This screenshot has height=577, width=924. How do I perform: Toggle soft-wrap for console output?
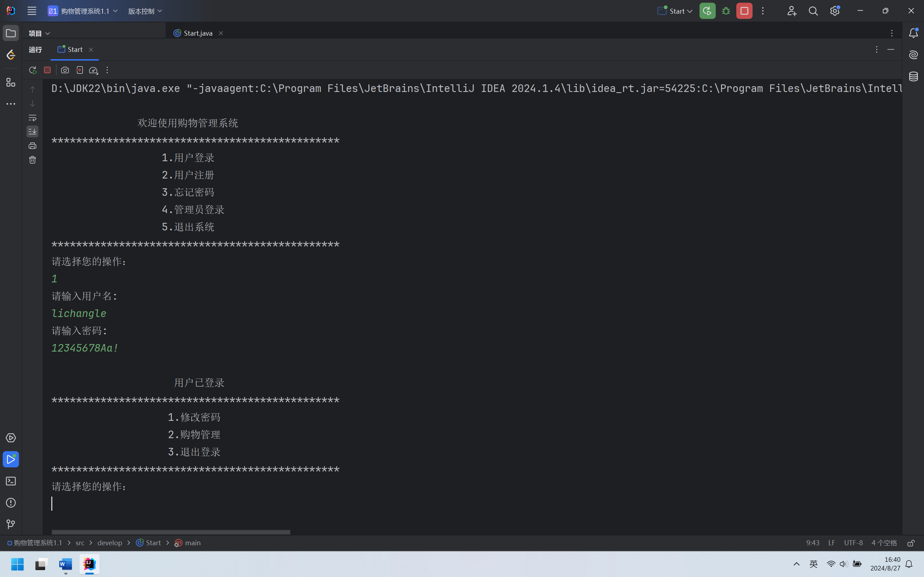[x=32, y=118]
